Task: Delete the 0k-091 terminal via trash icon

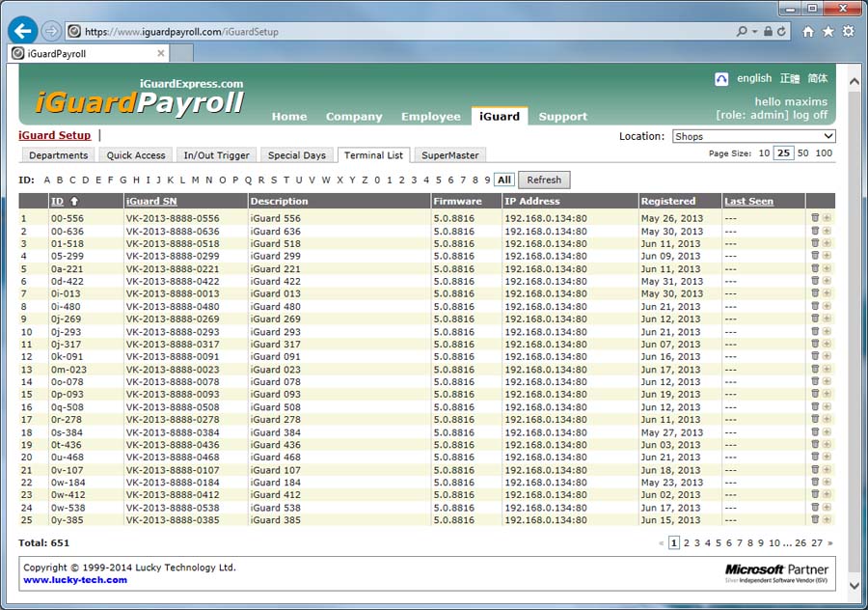Action: pos(815,356)
